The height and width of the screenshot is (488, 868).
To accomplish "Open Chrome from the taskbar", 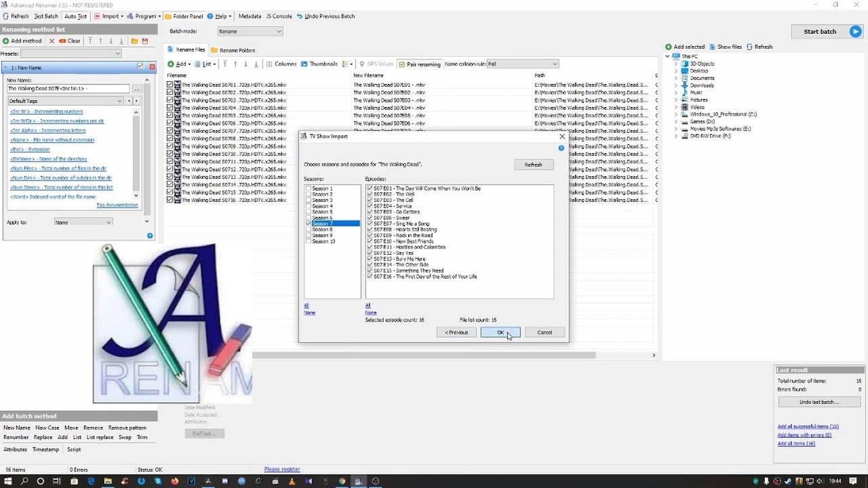I will (342, 481).
